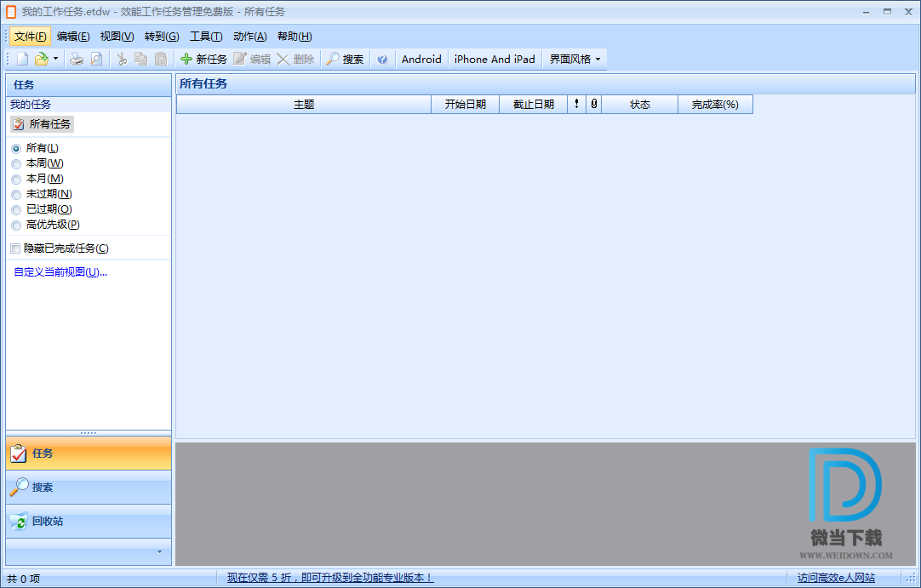Add a new task with 新任务
The height and width of the screenshot is (588, 921).
point(203,59)
